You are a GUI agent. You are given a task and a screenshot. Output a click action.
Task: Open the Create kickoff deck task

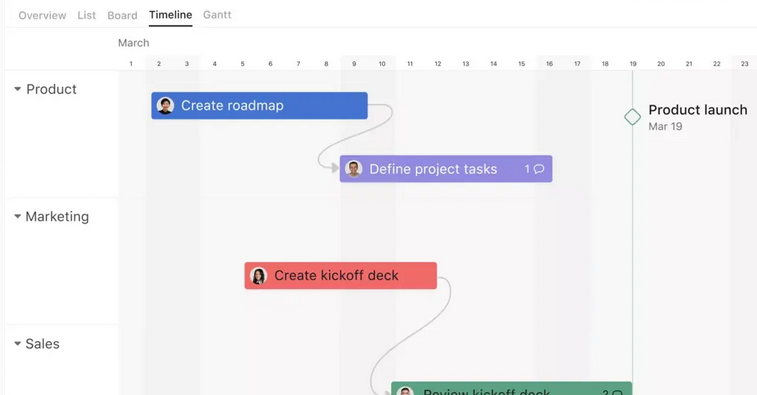(341, 276)
